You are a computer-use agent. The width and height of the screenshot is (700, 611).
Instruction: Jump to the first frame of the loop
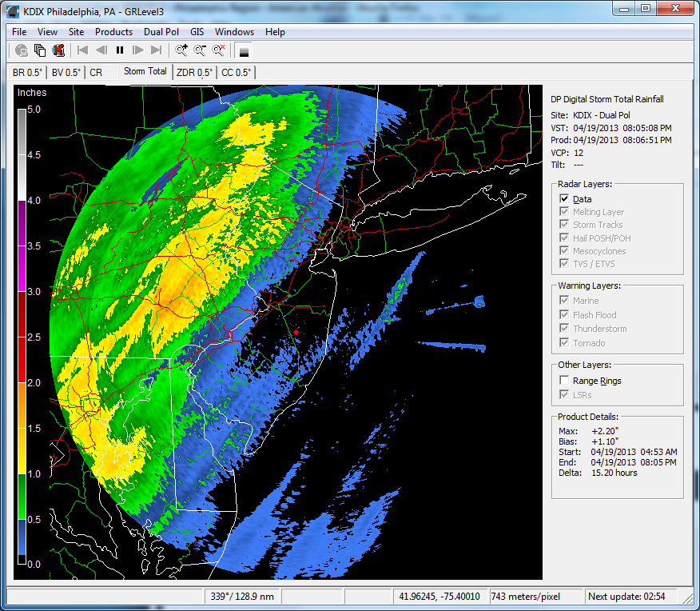[82, 50]
